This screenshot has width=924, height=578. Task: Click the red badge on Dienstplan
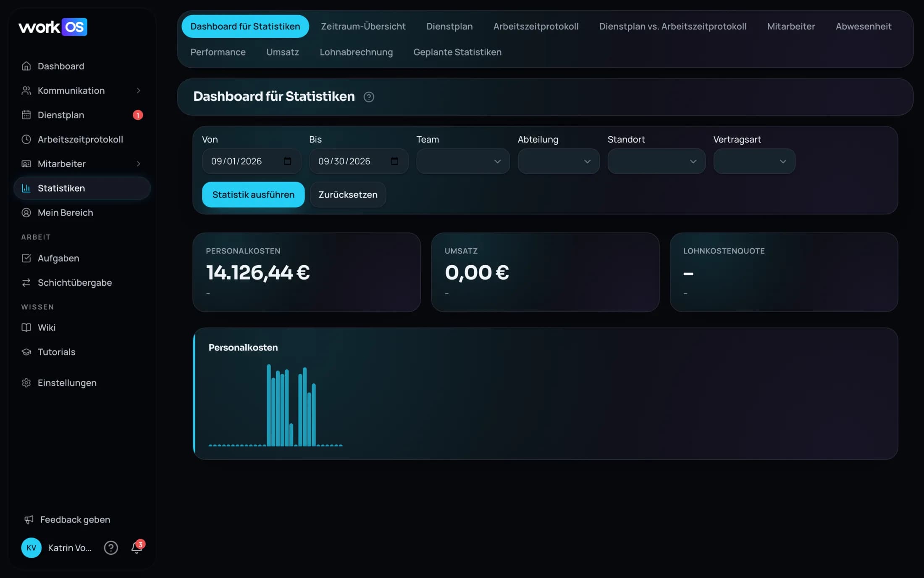pos(138,115)
